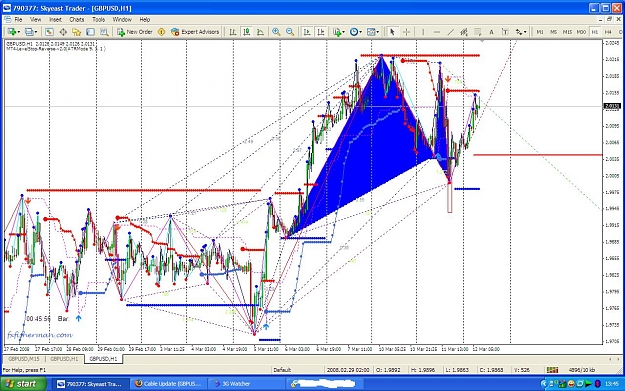The image size is (625, 391).
Task: Switch chart to bar chart style
Action: tap(233, 32)
